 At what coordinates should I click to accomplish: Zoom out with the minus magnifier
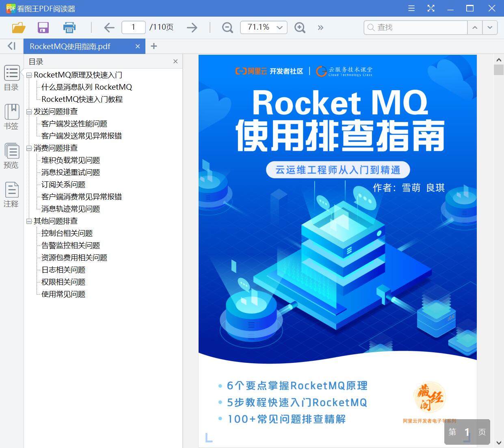[x=227, y=28]
